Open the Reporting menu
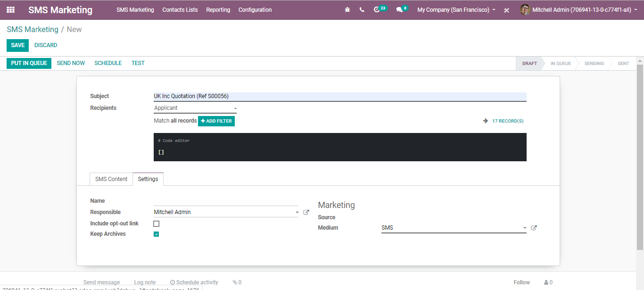The image size is (644, 290). click(218, 9)
